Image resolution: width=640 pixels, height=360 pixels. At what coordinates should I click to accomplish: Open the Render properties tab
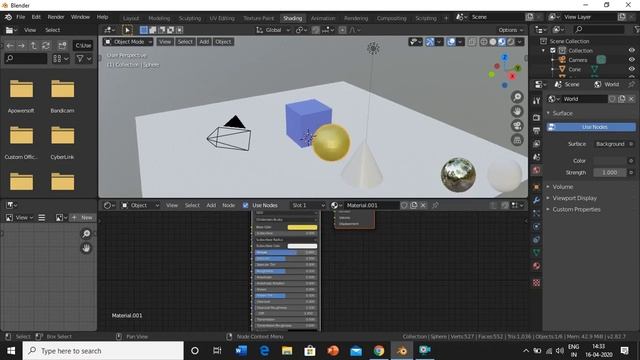[536, 118]
